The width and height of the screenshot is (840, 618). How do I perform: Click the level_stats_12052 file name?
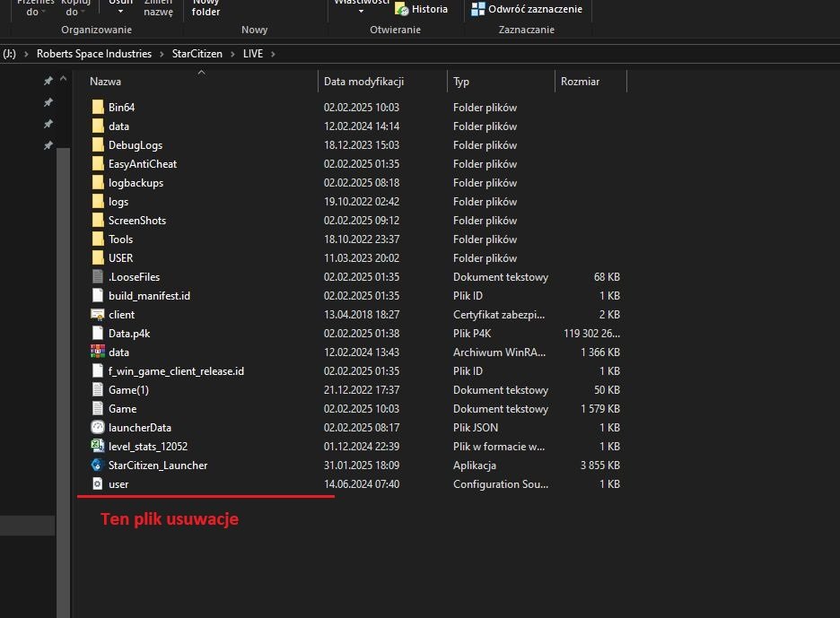point(148,446)
